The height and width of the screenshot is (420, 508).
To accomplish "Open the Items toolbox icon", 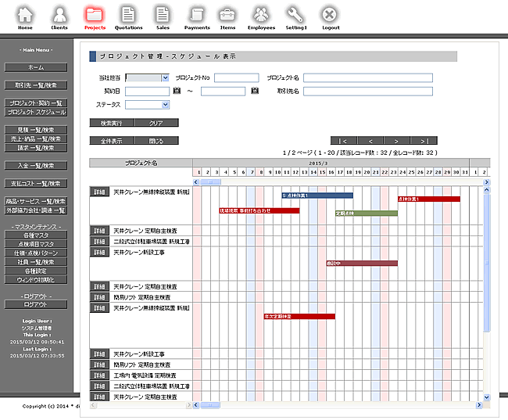I will pyautogui.click(x=227, y=15).
